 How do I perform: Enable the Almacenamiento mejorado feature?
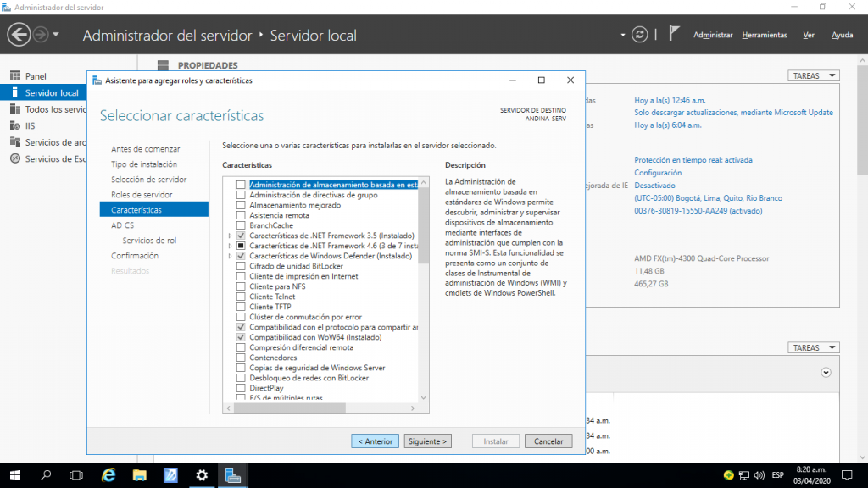(x=241, y=205)
